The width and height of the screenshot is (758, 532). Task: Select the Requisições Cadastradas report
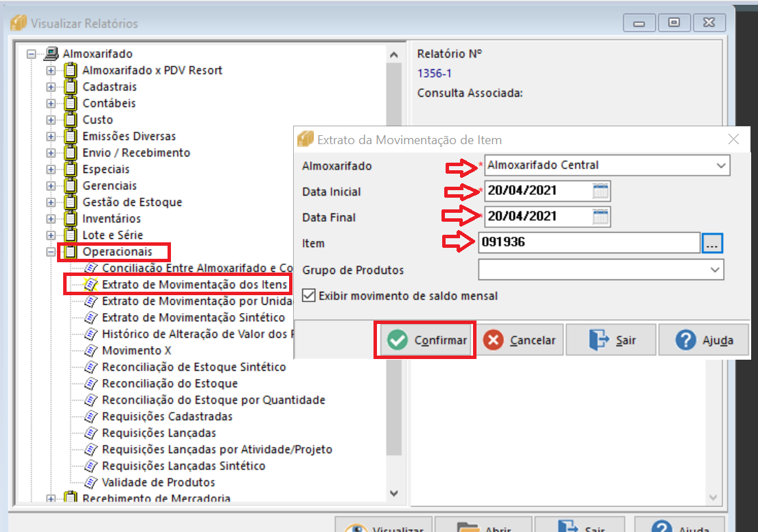pyautogui.click(x=168, y=417)
